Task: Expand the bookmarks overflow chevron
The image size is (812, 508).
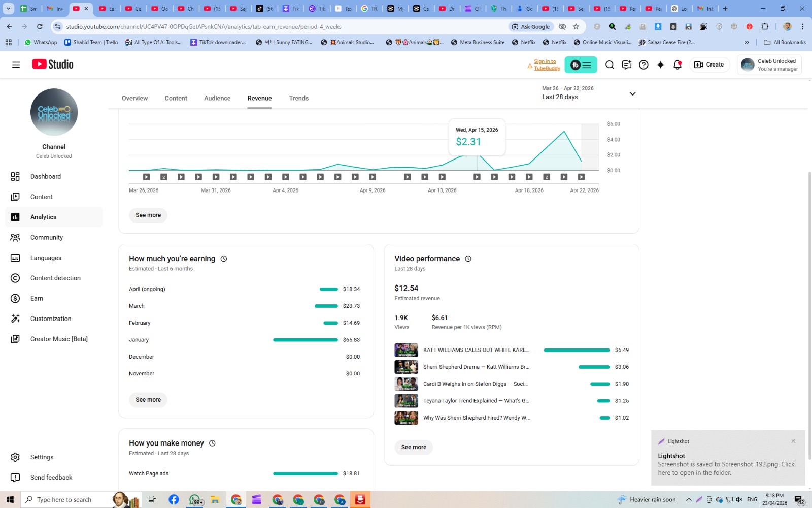Action: 747,42
